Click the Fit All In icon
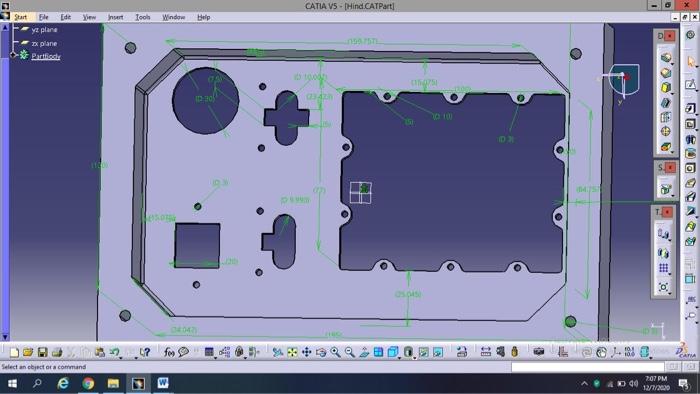 click(292, 353)
